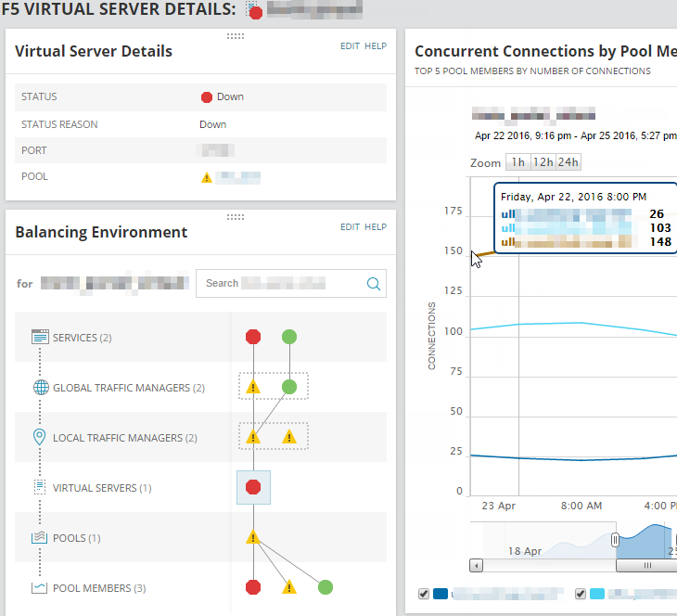
Task: Set chart zoom to 1h
Action: click(x=517, y=162)
